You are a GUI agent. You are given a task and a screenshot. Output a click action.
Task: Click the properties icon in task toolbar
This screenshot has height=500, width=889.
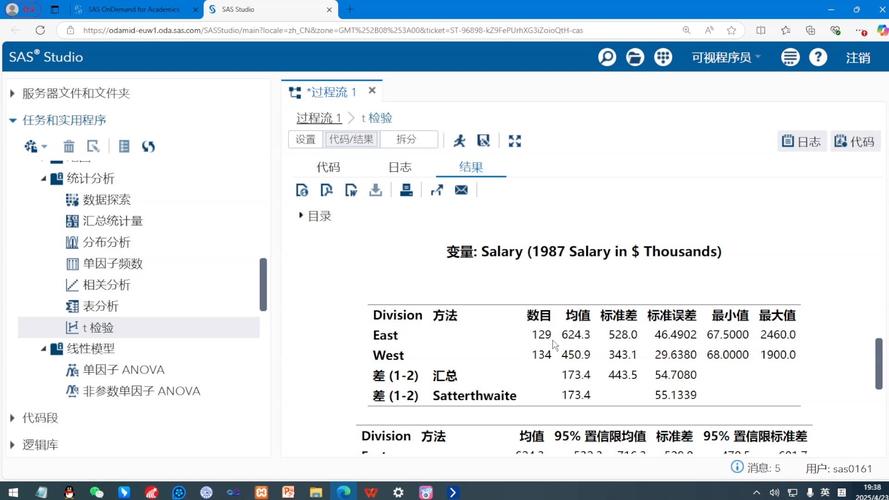(x=93, y=146)
